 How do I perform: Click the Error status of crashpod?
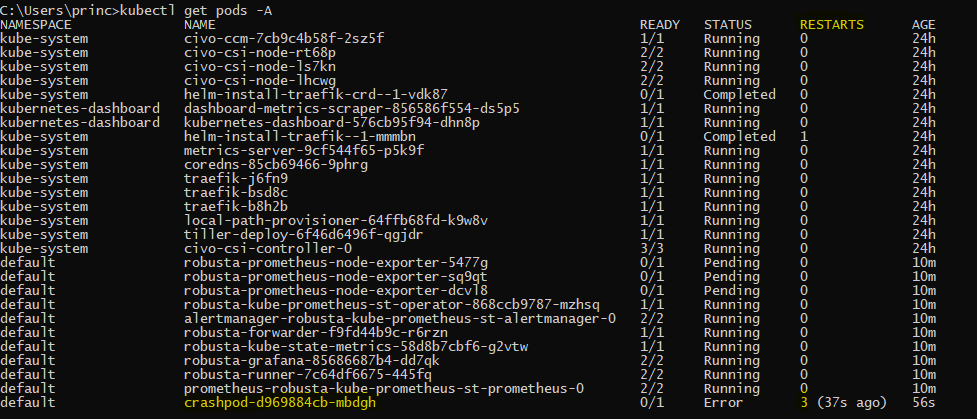click(x=723, y=402)
